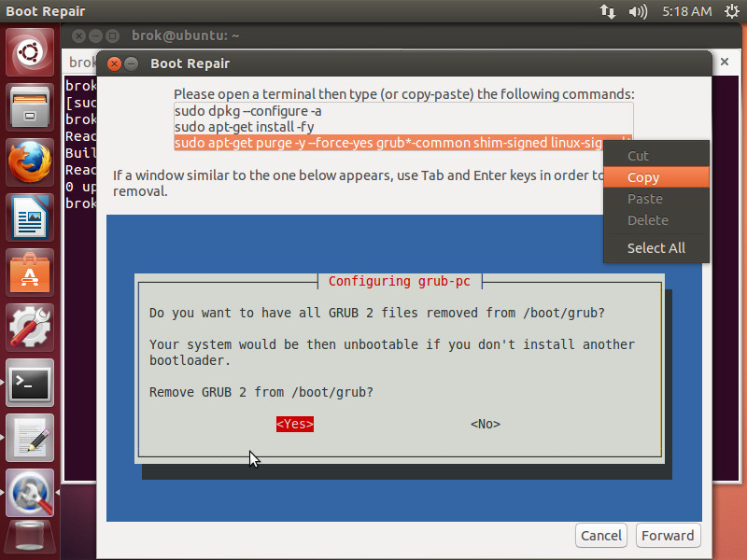Open Ubuntu Software Center icon
This screenshot has width=747, height=560.
(30, 273)
